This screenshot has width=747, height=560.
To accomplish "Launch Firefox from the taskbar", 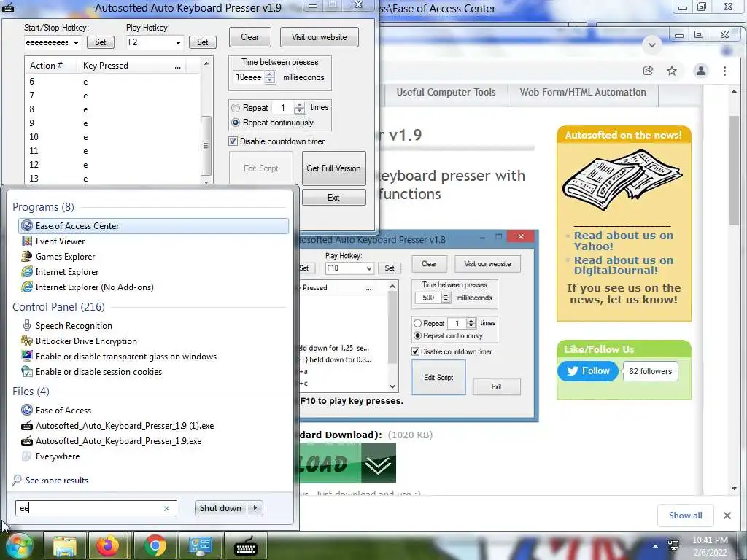I will pos(108,545).
